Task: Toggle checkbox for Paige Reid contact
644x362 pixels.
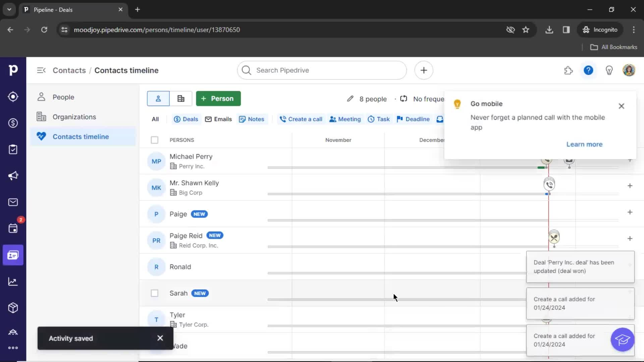Action: tap(154, 240)
